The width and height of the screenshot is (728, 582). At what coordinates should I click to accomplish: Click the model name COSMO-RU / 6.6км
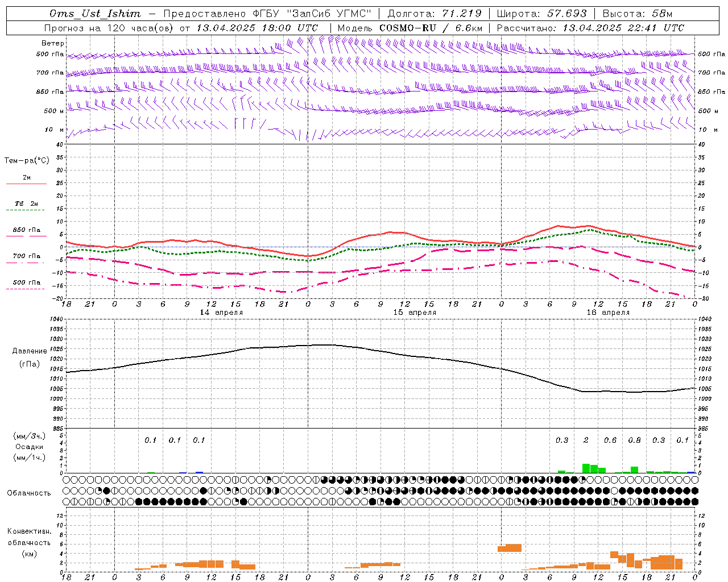431,28
